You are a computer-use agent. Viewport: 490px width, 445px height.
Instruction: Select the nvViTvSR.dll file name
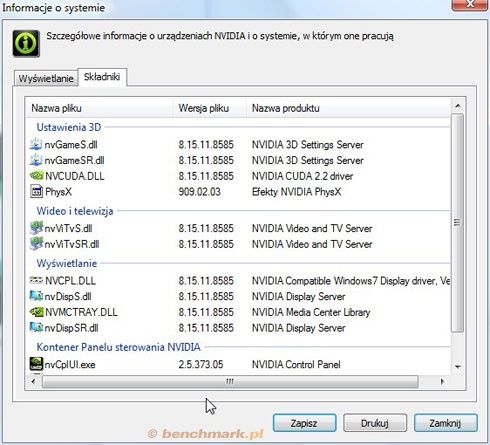pos(72,244)
